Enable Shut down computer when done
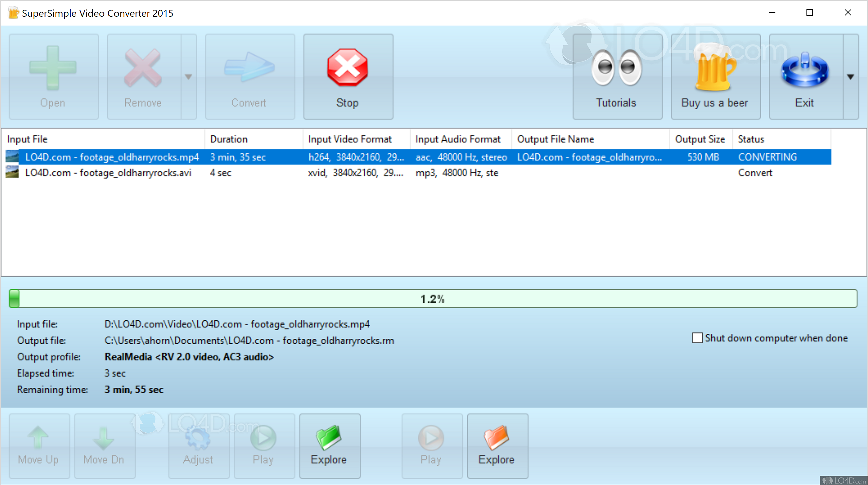868x485 pixels. (697, 338)
